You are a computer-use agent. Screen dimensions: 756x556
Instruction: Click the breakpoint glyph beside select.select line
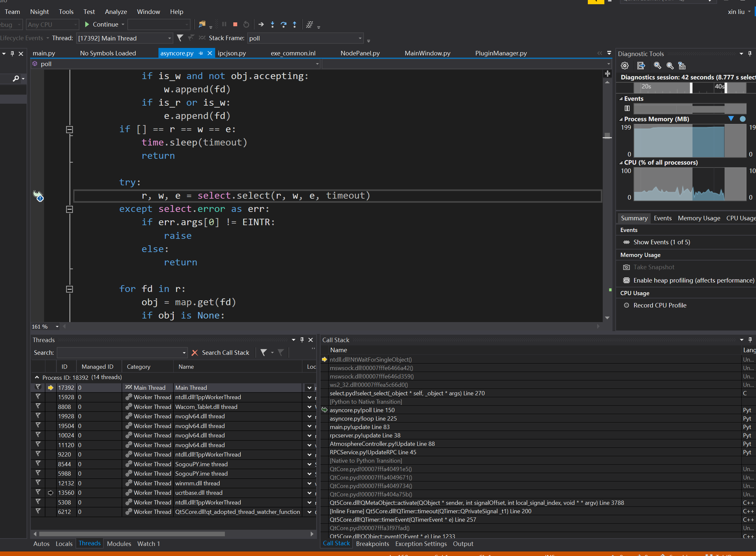(x=38, y=196)
